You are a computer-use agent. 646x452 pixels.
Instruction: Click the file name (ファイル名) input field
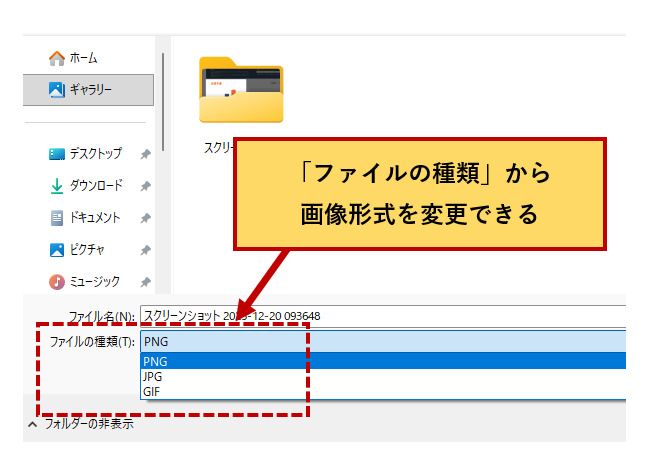[383, 316]
